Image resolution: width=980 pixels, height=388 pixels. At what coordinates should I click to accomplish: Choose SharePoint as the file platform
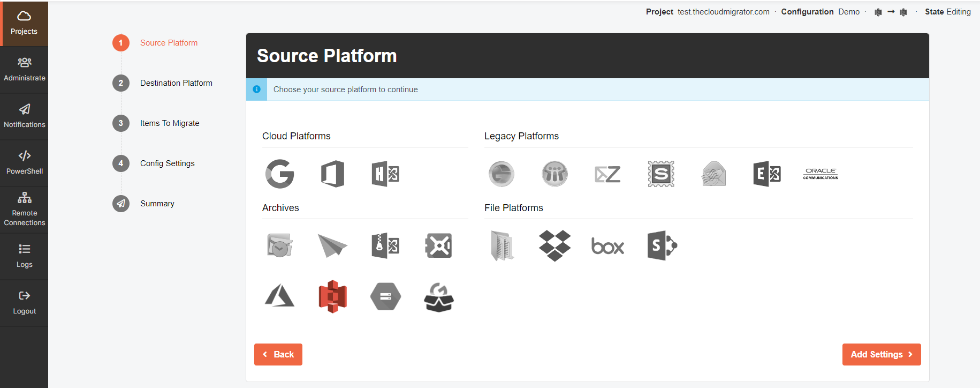coord(662,245)
